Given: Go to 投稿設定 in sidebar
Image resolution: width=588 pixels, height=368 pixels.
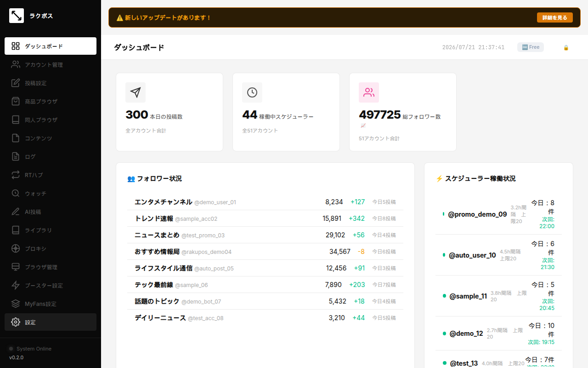Looking at the screenshot, I should [51, 83].
